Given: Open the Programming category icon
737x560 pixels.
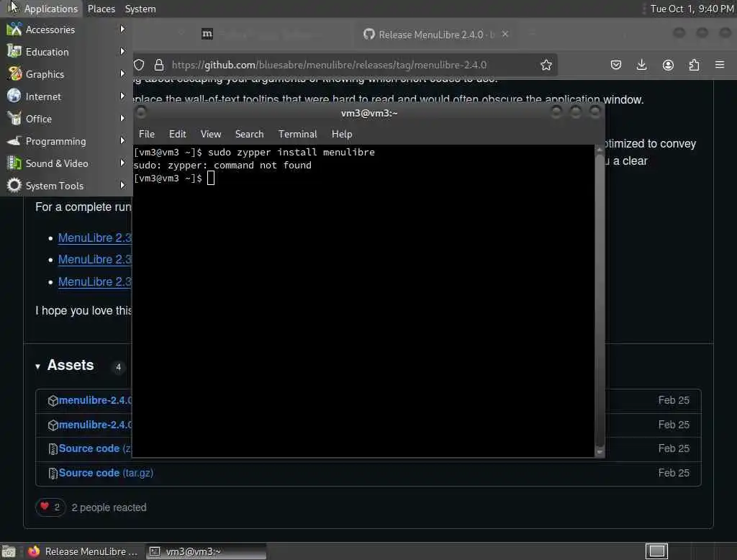Looking at the screenshot, I should [x=14, y=140].
